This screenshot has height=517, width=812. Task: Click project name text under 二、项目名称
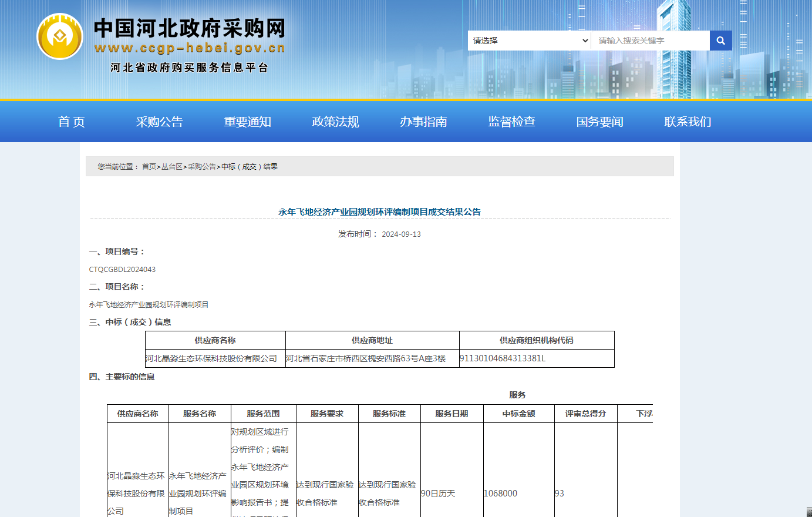(x=149, y=304)
